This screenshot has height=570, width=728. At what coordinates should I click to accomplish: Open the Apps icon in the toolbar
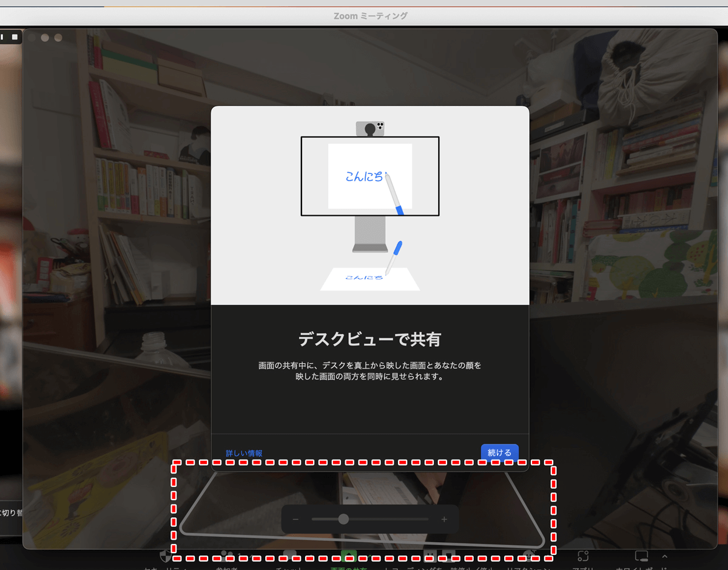[x=583, y=556]
